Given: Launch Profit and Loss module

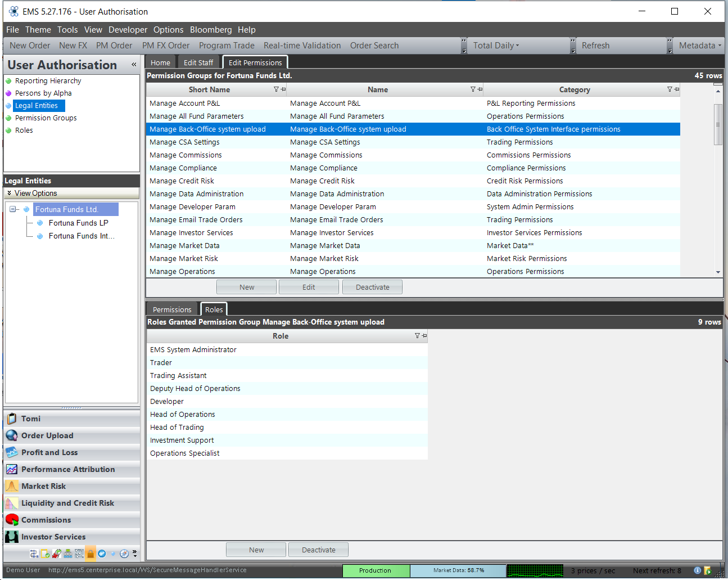Looking at the screenshot, I should click(12, 452).
